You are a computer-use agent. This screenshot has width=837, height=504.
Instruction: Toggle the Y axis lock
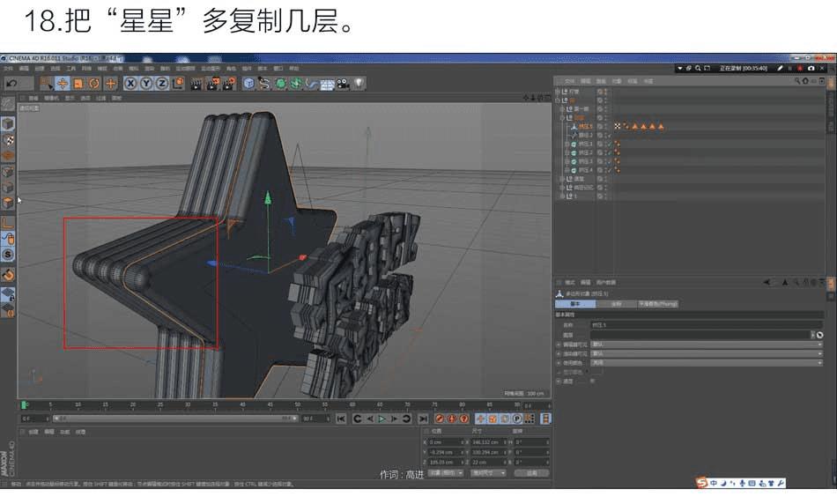(x=145, y=84)
